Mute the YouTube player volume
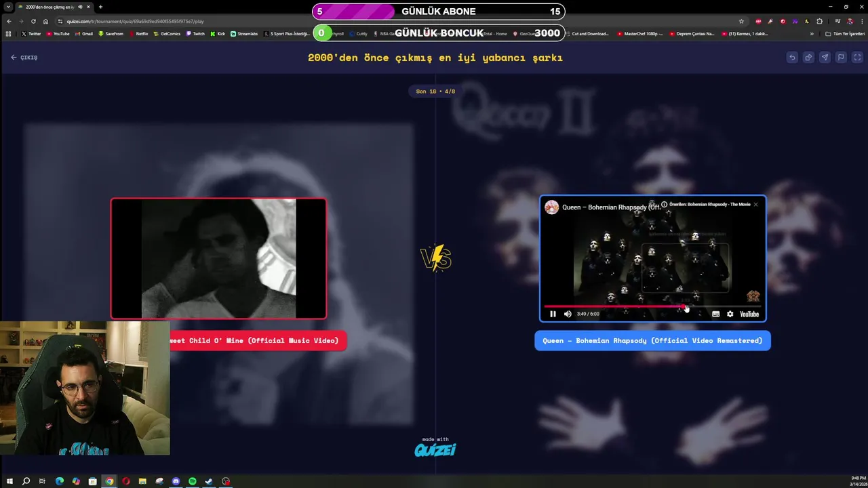 568,314
